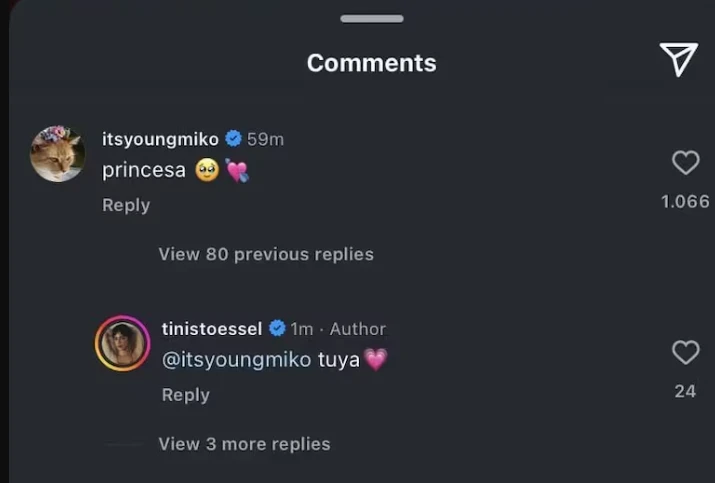The width and height of the screenshot is (715, 483).
Task: Tap the pink heart emoji in reply
Action: [x=375, y=360]
